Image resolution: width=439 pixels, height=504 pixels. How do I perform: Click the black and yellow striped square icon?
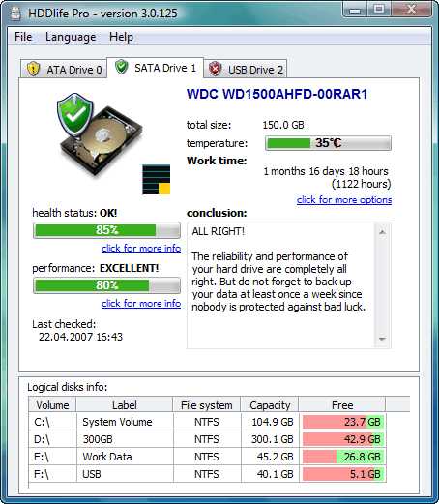[x=156, y=180]
